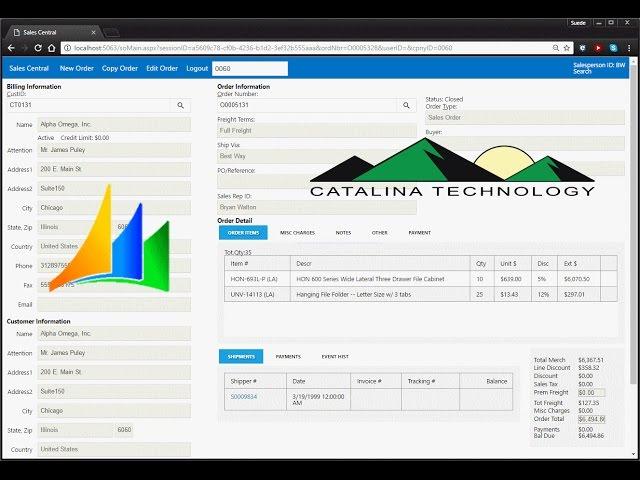Open the Notes tab
Image resolution: width=640 pixels, height=480 pixels.
(x=343, y=233)
